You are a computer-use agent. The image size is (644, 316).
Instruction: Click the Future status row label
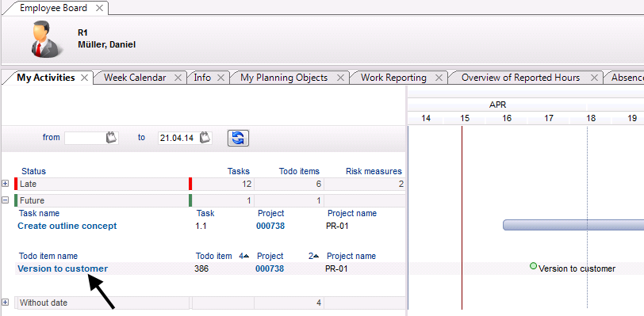point(32,200)
